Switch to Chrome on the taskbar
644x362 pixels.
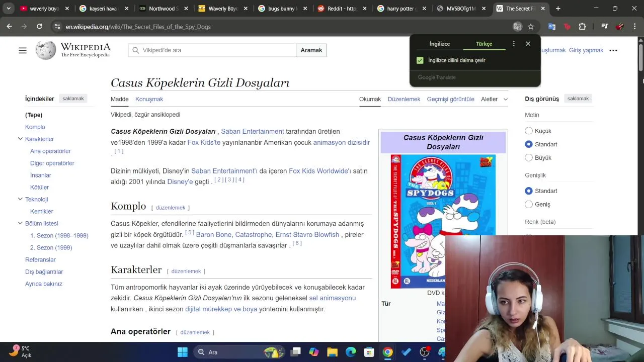coord(387,352)
